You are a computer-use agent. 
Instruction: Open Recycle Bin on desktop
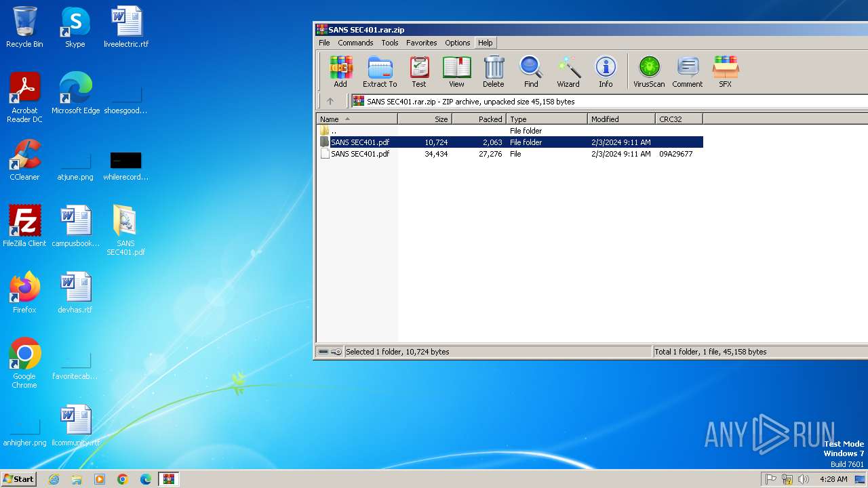click(24, 28)
